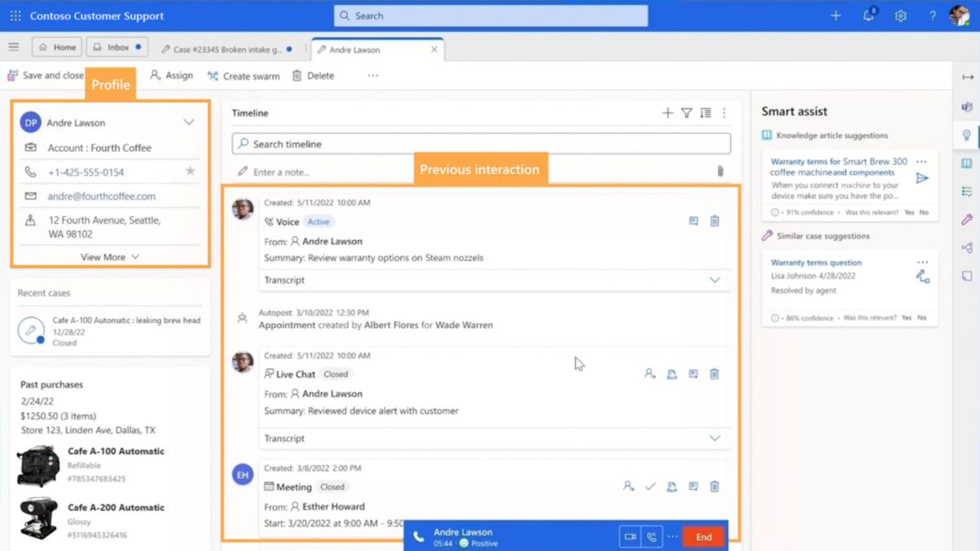Screen dimensions: 980x551
Task: Select the wrench tool icon in sidebar
Action: click(x=966, y=219)
